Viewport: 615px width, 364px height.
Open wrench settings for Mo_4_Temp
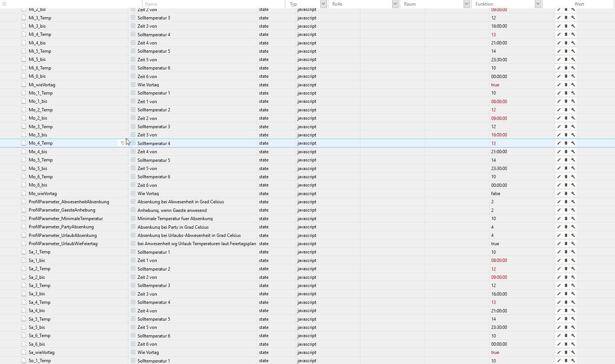pos(573,143)
